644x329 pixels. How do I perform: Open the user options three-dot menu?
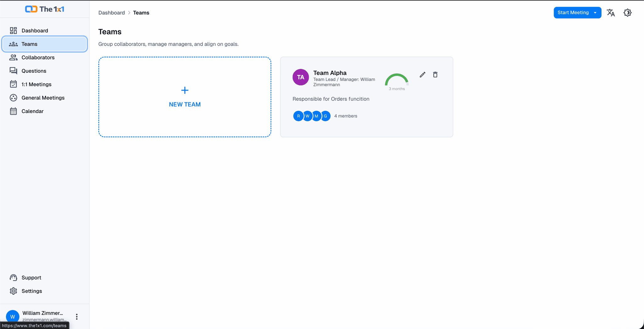click(76, 316)
